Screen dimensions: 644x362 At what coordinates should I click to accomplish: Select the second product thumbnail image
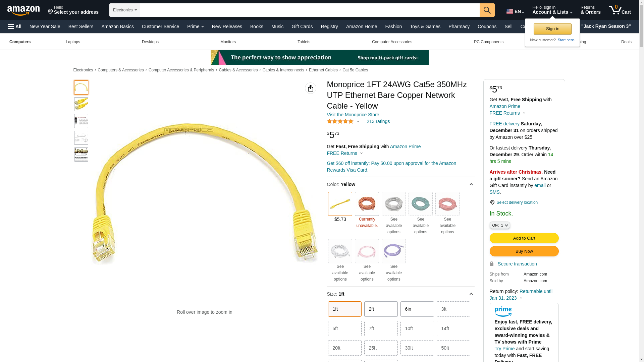(81, 104)
